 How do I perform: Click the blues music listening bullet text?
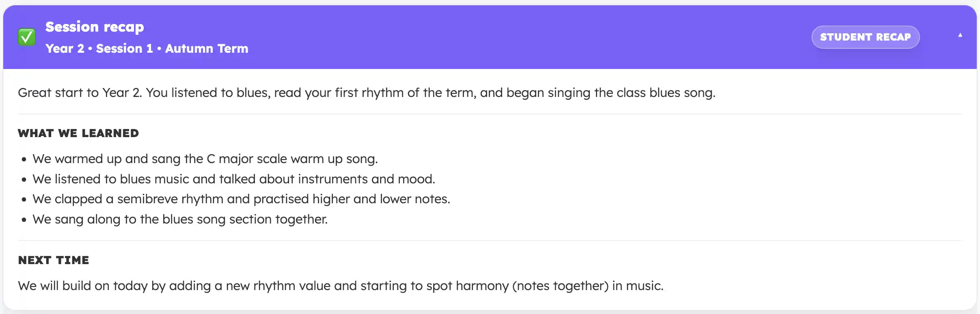[x=233, y=179]
